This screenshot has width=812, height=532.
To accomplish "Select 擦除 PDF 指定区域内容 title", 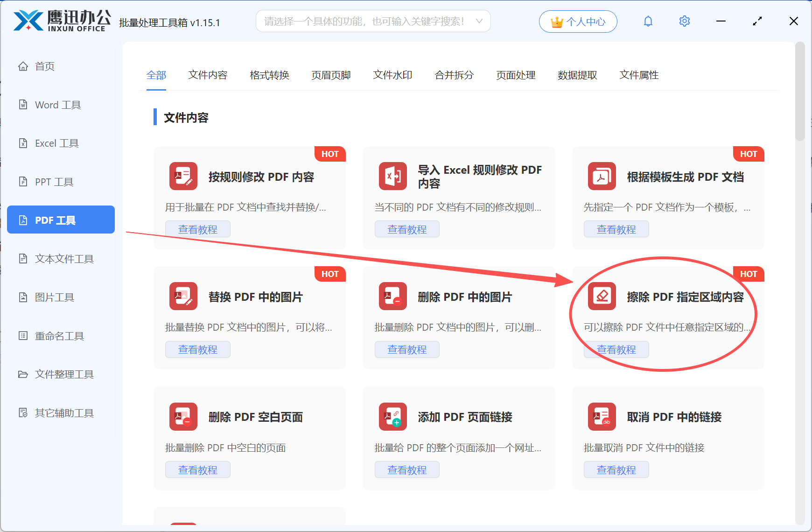I will 686,297.
